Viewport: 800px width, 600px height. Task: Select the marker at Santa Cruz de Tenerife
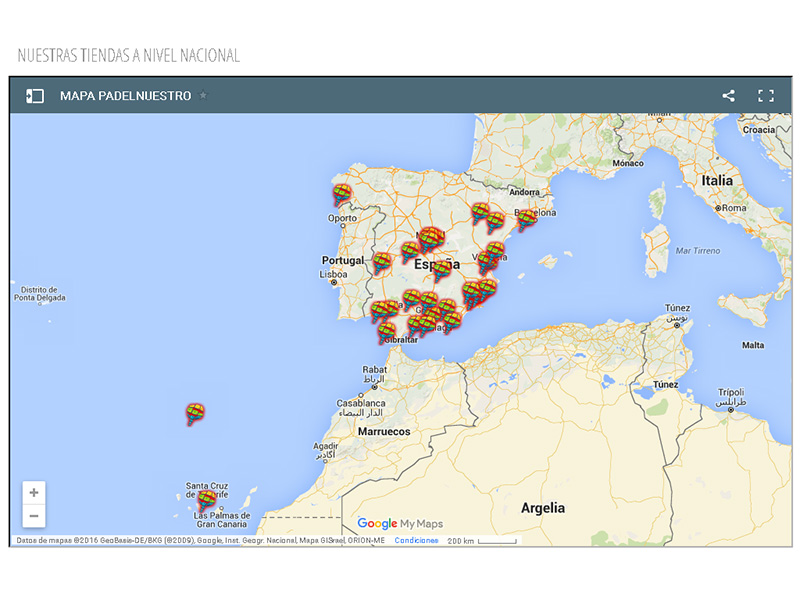point(206,499)
